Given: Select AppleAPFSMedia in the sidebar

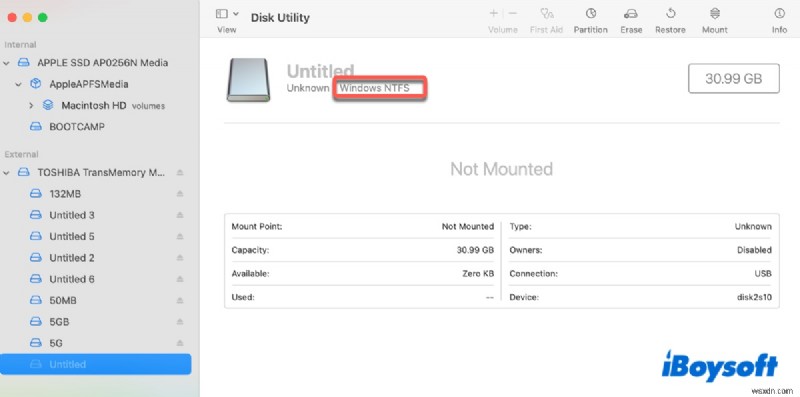Looking at the screenshot, I should 89,84.
